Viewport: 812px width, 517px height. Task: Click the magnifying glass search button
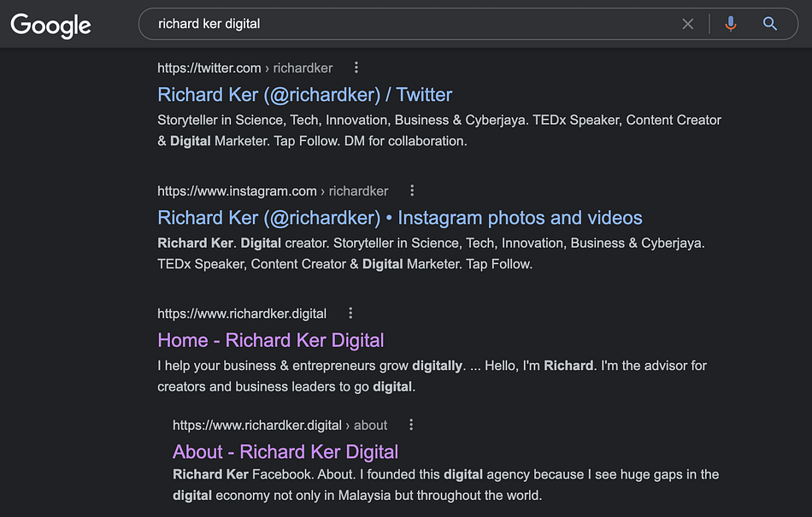(770, 24)
